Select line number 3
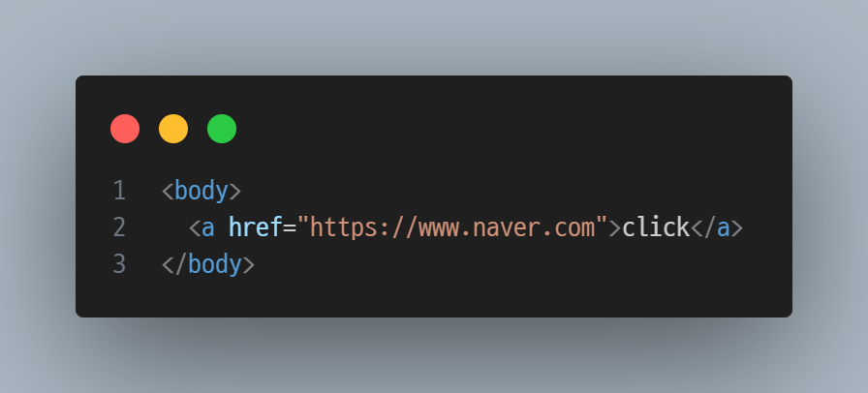This screenshot has height=393, width=868. click(x=119, y=264)
